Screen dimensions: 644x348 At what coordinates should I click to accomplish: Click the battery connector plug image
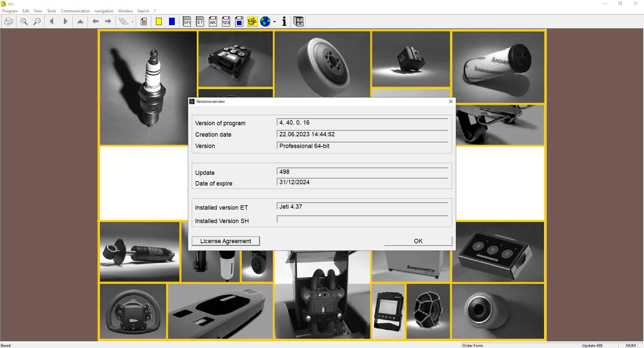coord(322,295)
